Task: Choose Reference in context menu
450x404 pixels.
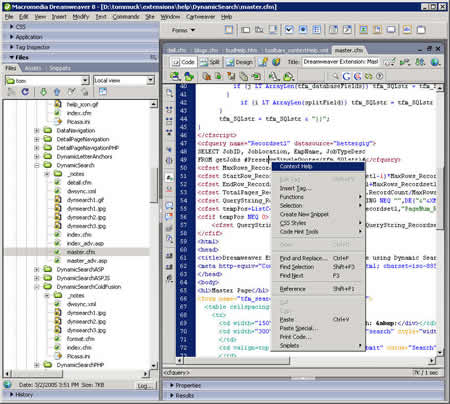Action: click(318, 289)
